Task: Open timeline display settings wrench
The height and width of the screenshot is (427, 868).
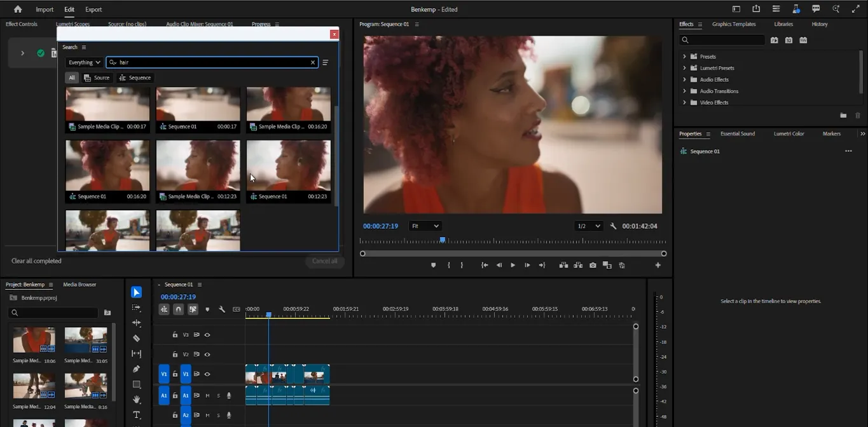Action: tap(222, 309)
